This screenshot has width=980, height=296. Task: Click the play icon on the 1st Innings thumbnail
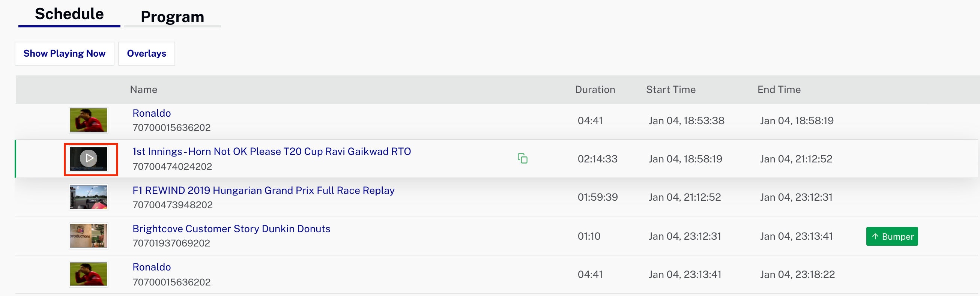click(89, 158)
